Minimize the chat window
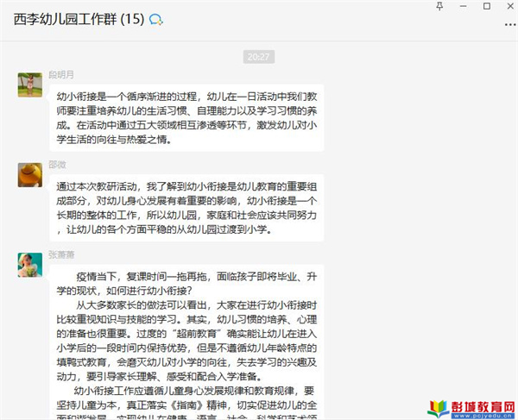Viewport: 518px width, 420px height. [463, 6]
